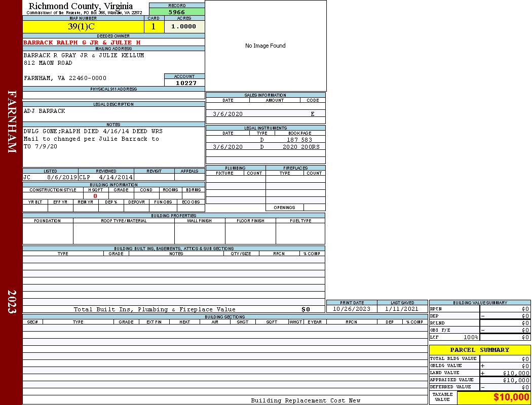Click the red deeded owner name
Screen dimensions: 532x405
coord(82,43)
